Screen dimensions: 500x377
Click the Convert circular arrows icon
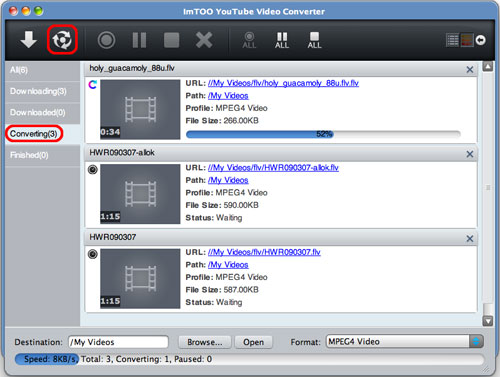pyautogui.click(x=62, y=40)
